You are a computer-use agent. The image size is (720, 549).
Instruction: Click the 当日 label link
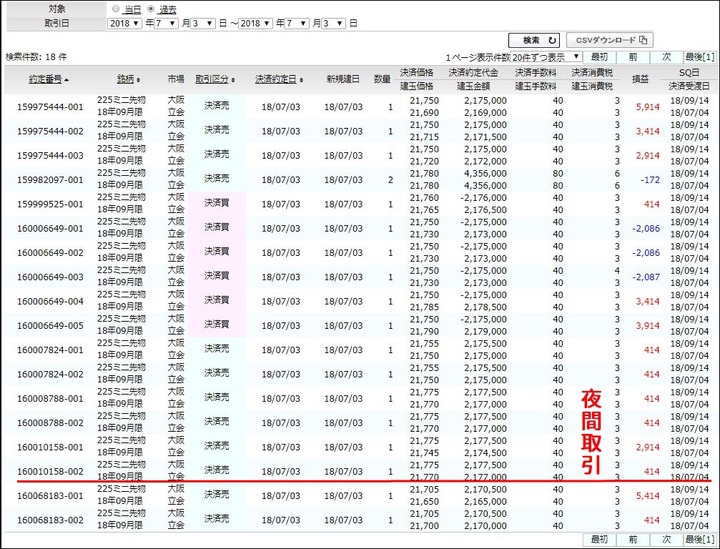tap(133, 9)
